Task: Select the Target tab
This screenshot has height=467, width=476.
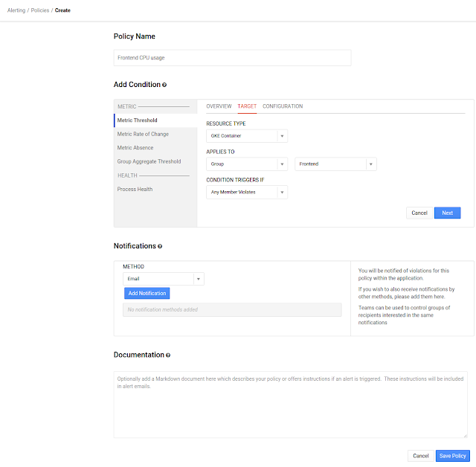Action: [247, 106]
